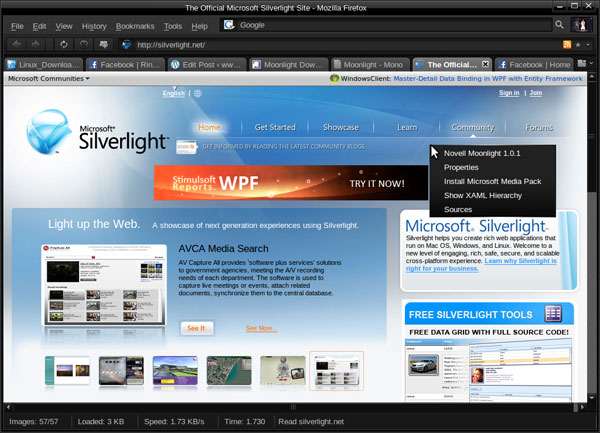600x433 pixels.
Task: Click the reload page toolbar icon
Action: [64, 45]
